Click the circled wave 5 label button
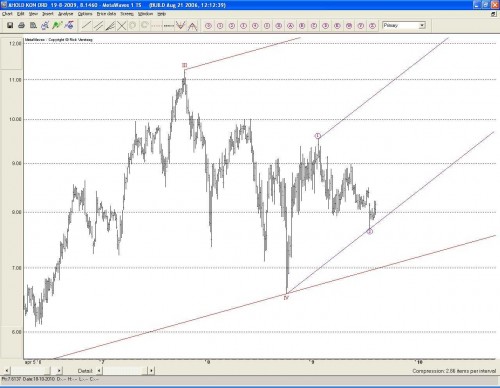This screenshot has width=500, height=388. [x=267, y=26]
